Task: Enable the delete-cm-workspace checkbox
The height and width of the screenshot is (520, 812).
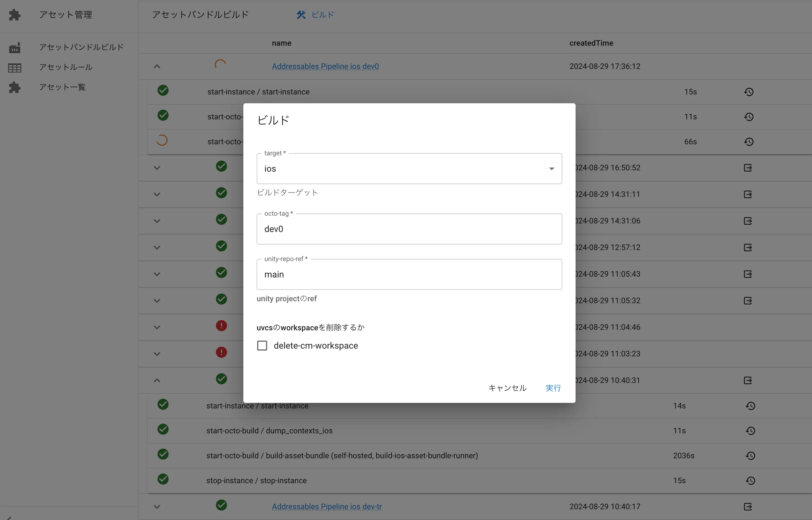Action: click(262, 346)
